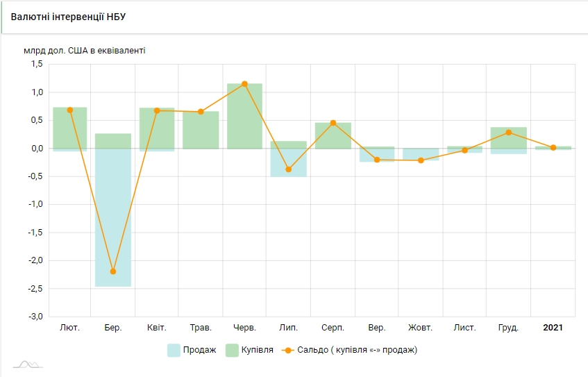
Task: Click the Жовт. month label
Action: coord(421,328)
